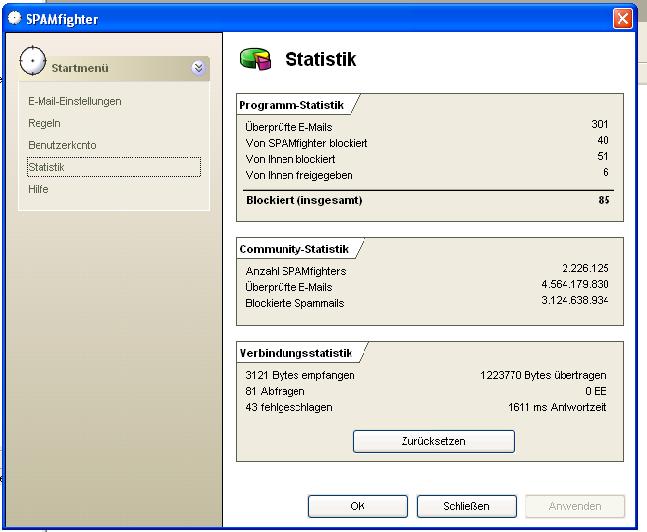The width and height of the screenshot is (647, 532).
Task: Open the Regeln menu entry
Action: [44, 123]
